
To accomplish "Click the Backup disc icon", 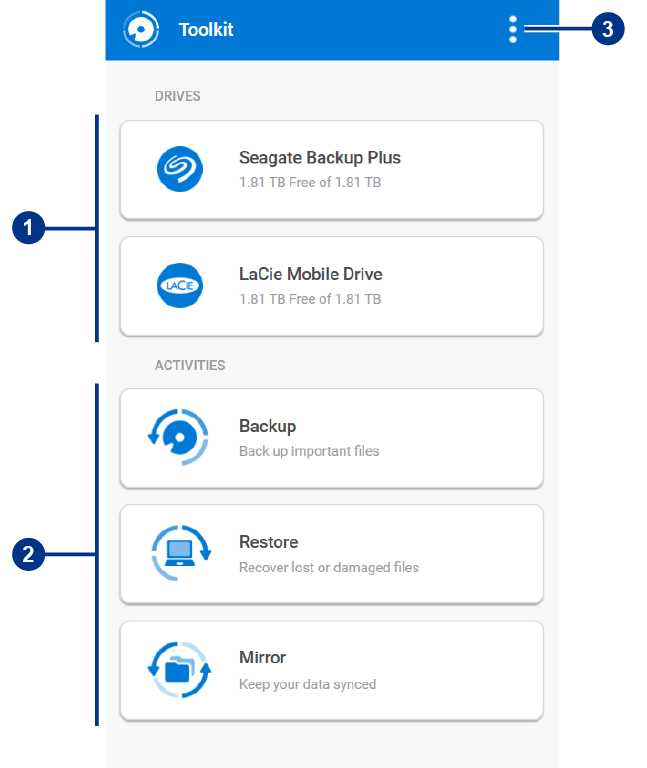I will pyautogui.click(x=179, y=437).
